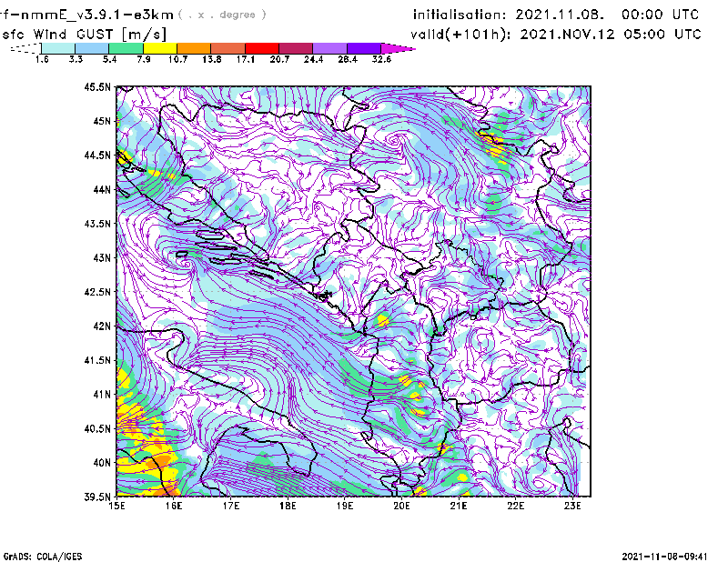Click the red 17.1–20.7 legend swatch
This screenshot has width=728, height=562.
tap(262, 48)
